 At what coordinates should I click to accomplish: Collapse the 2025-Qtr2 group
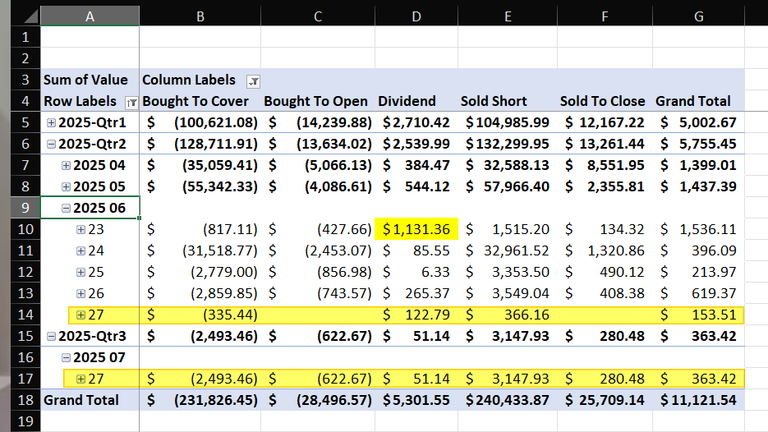click(51, 144)
